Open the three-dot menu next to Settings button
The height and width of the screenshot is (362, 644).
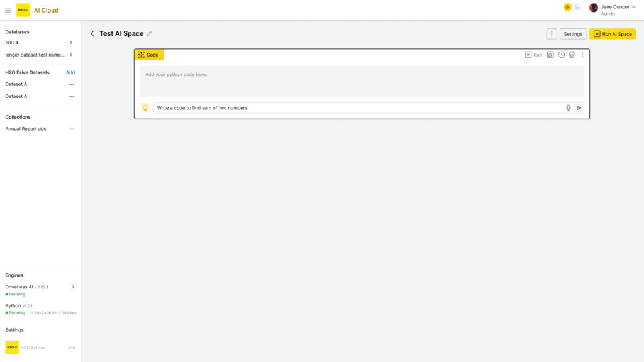(552, 34)
